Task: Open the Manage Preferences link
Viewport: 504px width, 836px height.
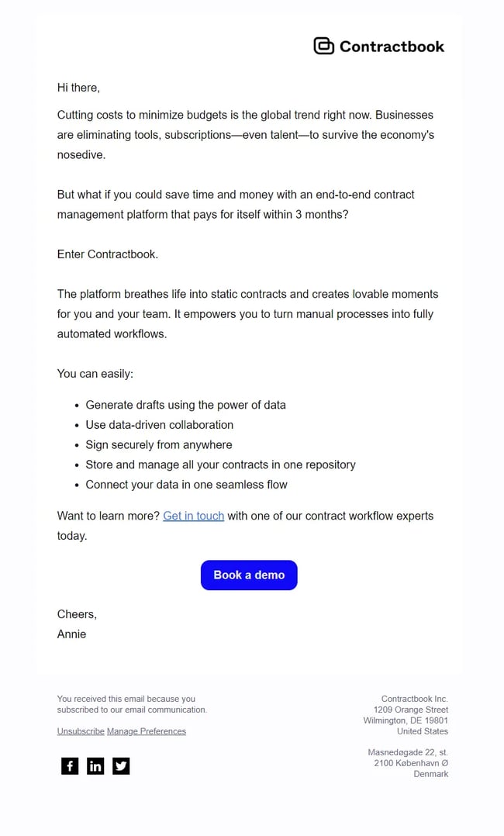Action: pyautogui.click(x=147, y=731)
